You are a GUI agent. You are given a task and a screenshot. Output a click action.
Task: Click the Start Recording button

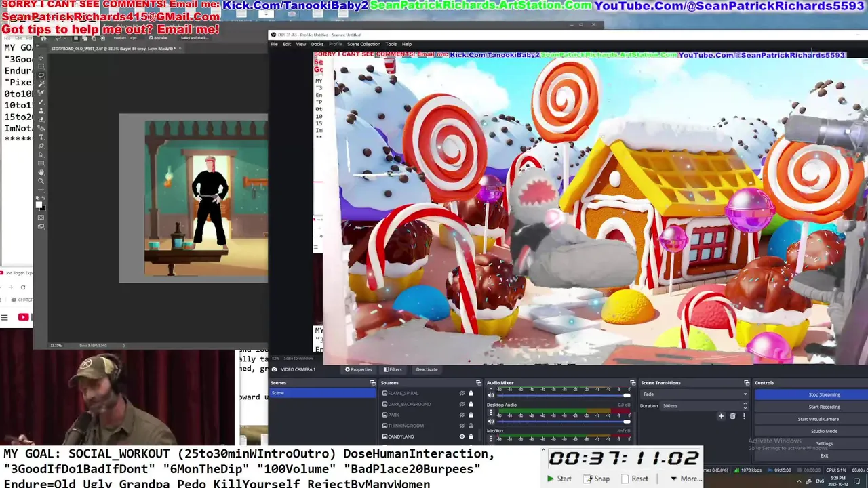point(811,407)
